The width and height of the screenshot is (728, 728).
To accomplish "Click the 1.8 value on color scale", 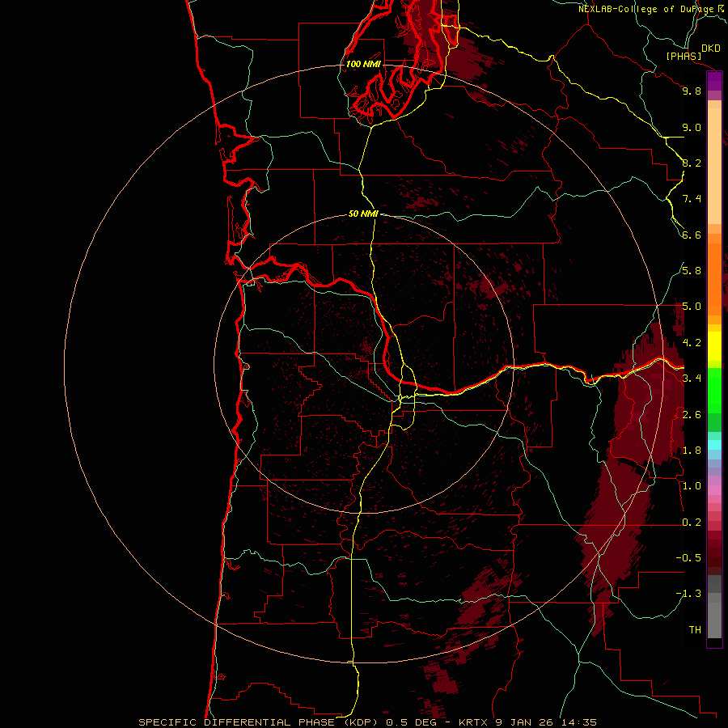I will point(692,451).
